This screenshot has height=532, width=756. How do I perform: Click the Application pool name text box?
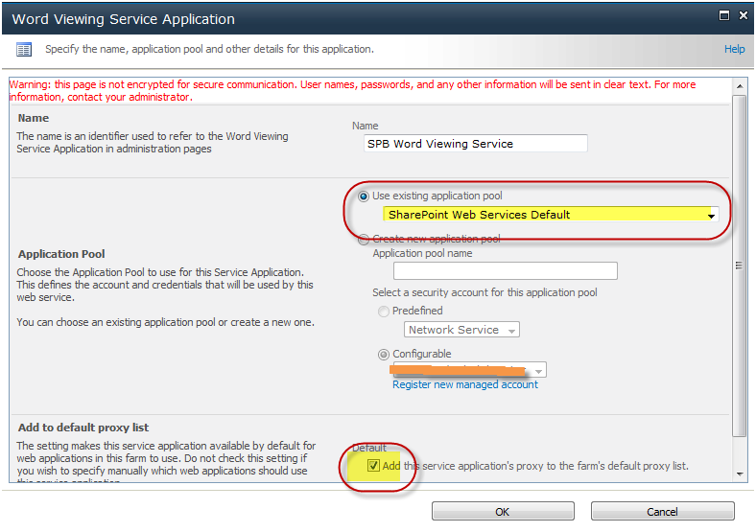coord(506,271)
